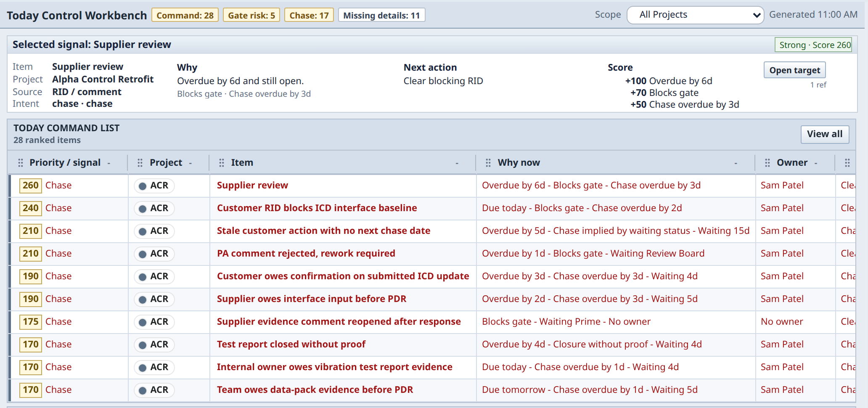Click ACR chip in Test report closed row

point(154,344)
